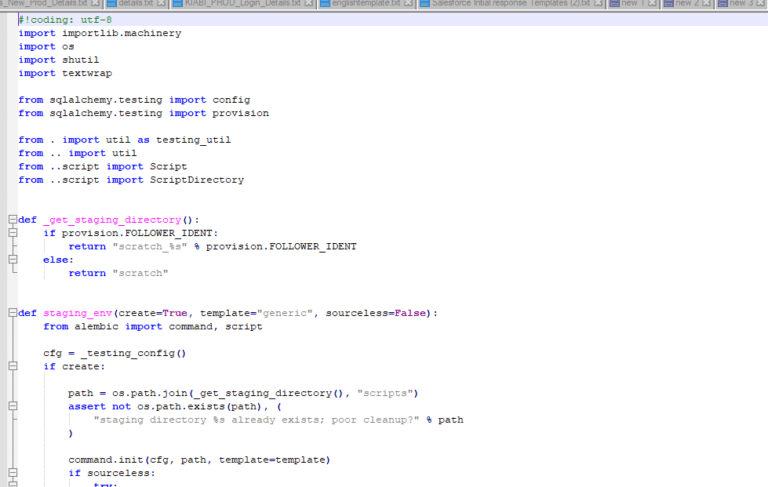Close the KIABI_PROD_Login_Details.txt tab
This screenshot has height=487, width=768.
(x=309, y=3)
